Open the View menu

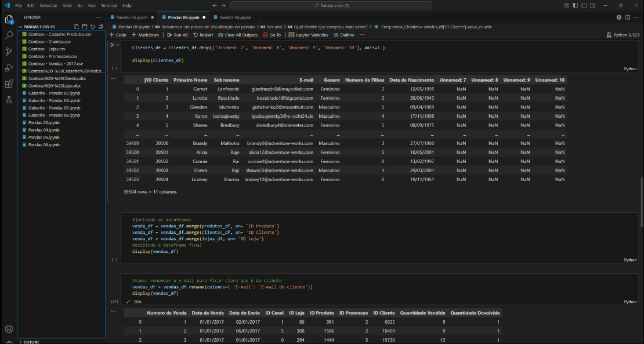(x=67, y=5)
